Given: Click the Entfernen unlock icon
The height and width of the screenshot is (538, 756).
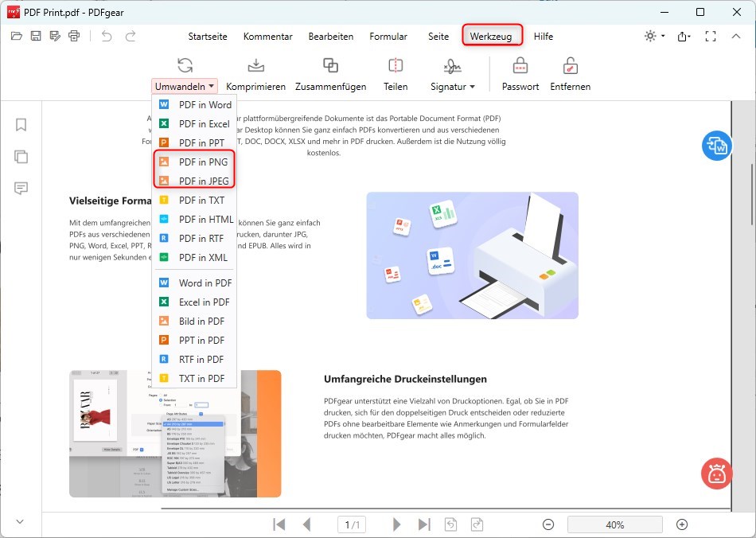Looking at the screenshot, I should pos(570,66).
